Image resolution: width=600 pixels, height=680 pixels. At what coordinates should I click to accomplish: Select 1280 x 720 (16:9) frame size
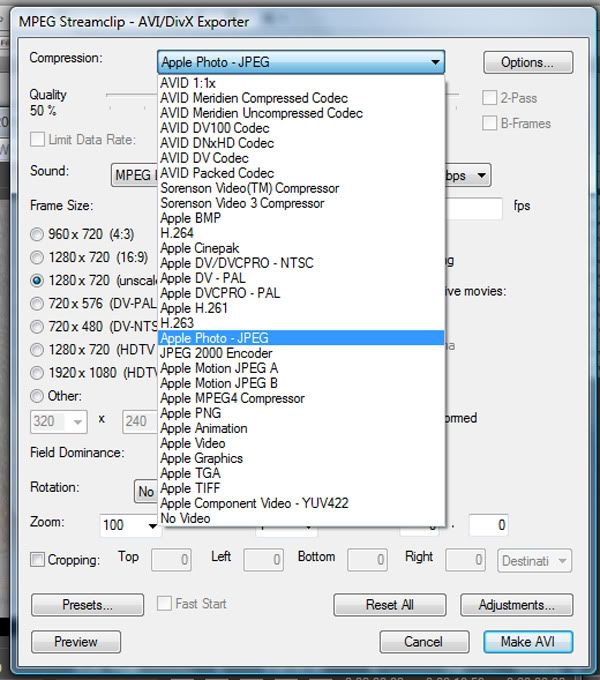37,258
